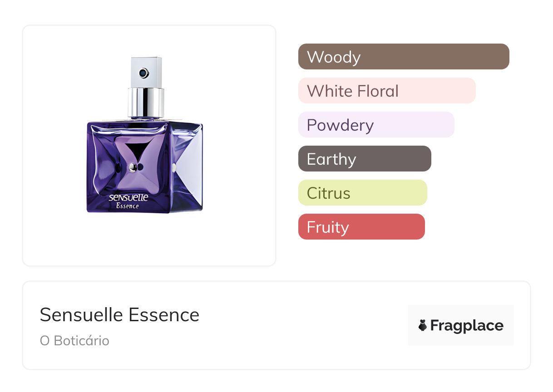Select the Citrus accord bar
The image size is (553, 392).
pos(362,193)
